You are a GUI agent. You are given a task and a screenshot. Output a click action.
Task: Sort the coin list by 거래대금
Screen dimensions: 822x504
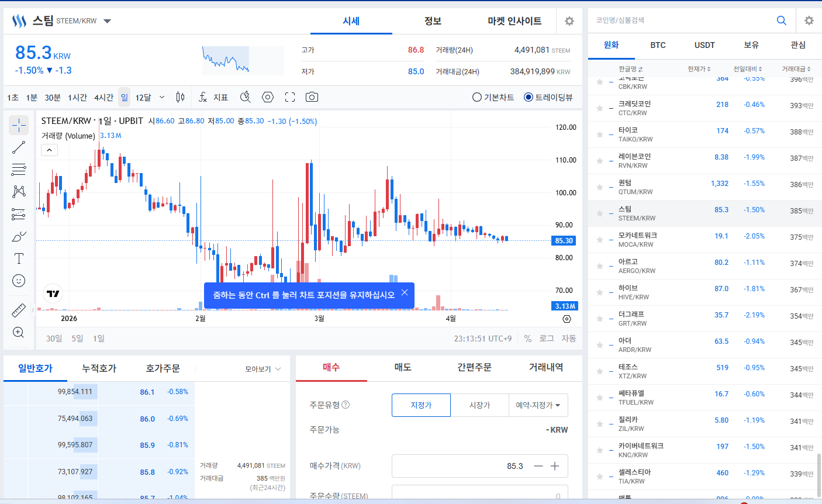796,69
